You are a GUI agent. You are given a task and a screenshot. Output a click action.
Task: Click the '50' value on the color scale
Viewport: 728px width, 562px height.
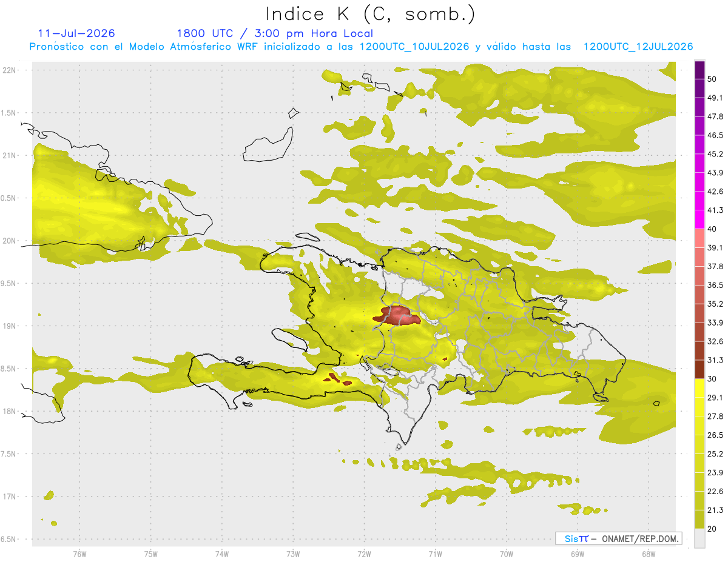tap(712, 79)
